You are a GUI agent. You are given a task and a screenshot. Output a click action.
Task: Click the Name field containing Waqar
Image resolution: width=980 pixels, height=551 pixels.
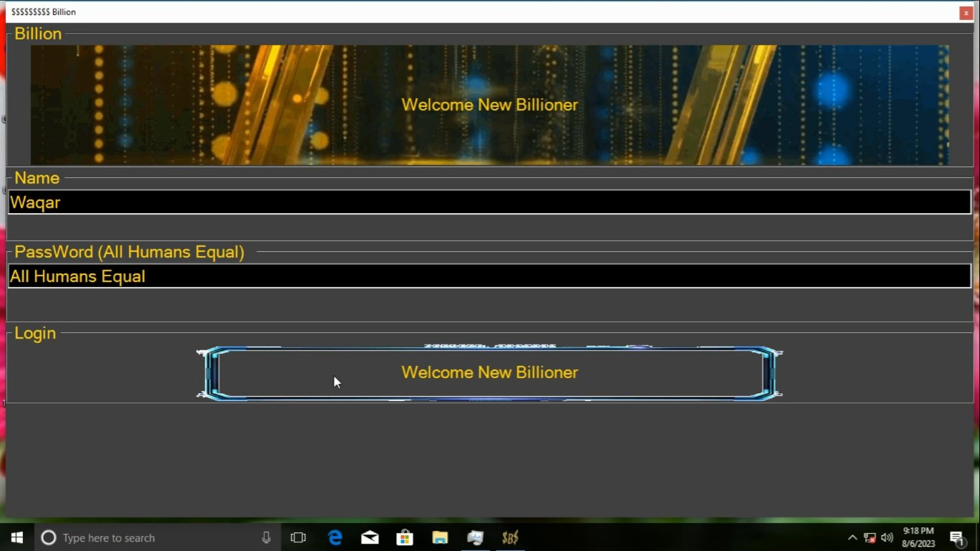pos(489,202)
